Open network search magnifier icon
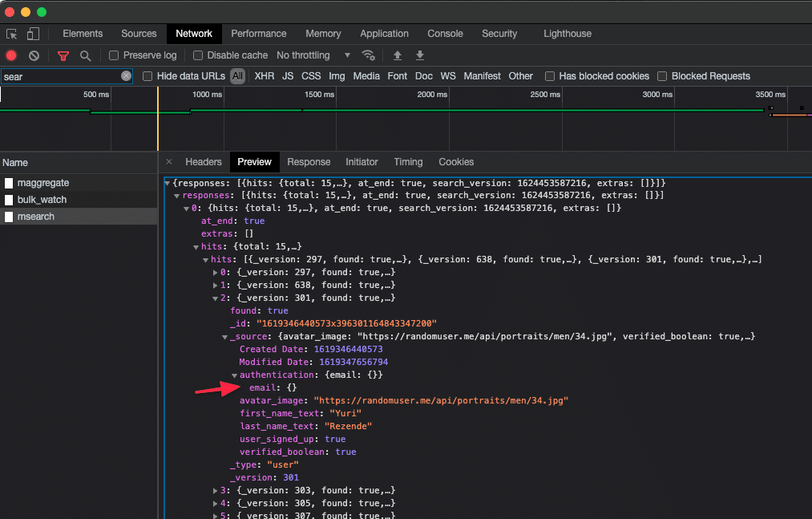 [85, 55]
